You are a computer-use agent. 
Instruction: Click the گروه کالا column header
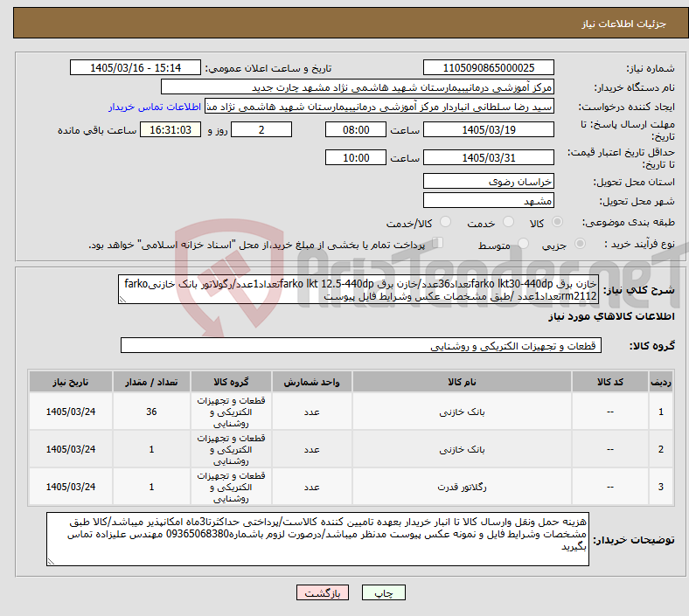tap(231, 382)
